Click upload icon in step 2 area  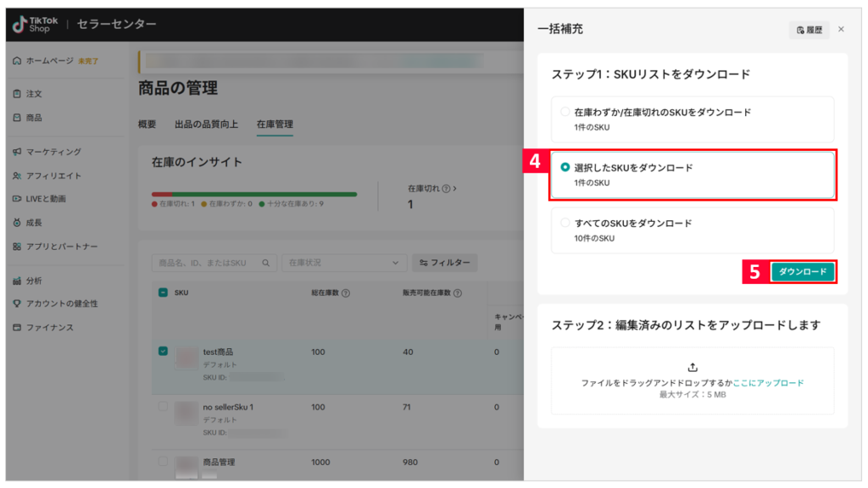tap(693, 367)
